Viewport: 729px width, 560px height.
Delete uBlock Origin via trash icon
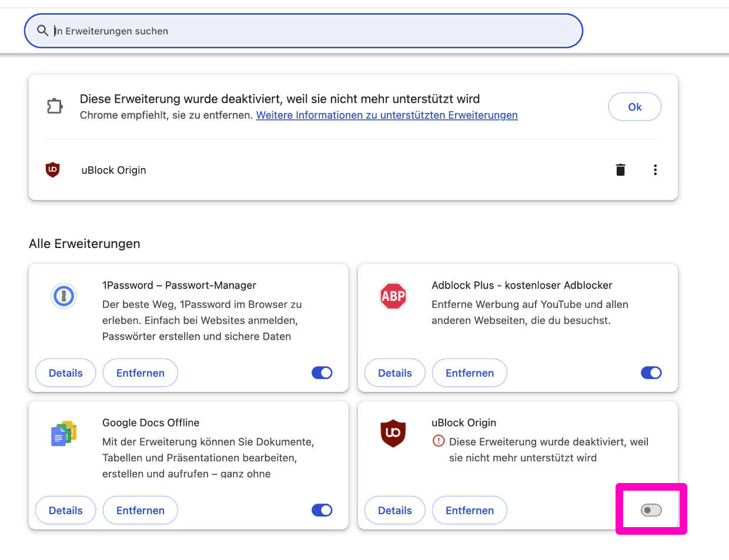[620, 170]
